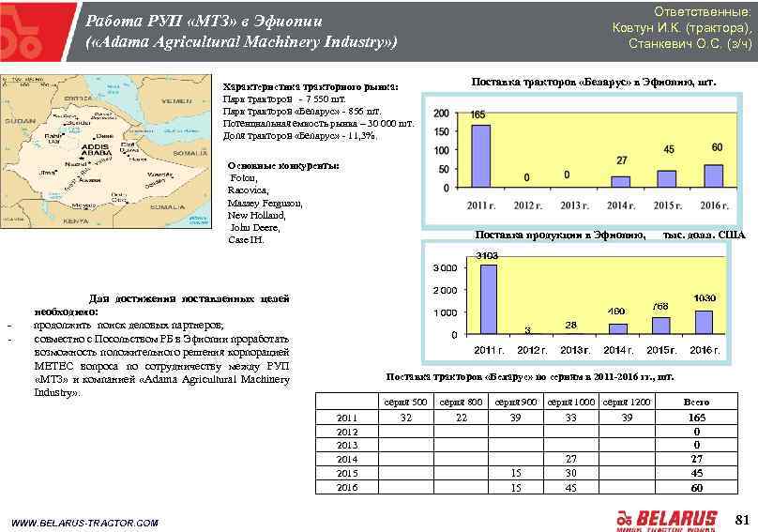Click the slide title 'Работа РУП «МТЗ» в Эфиопии'
The height and width of the screenshot is (532, 758).
pos(204,21)
